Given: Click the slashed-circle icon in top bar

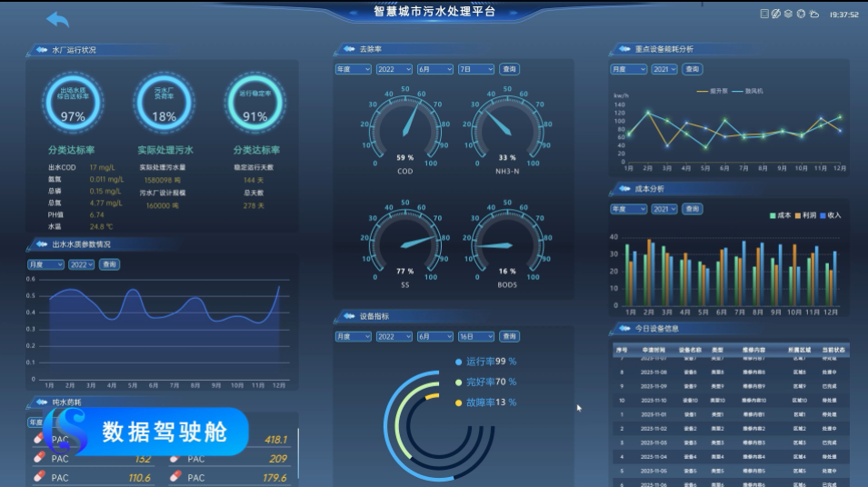Looking at the screenshot, I should [x=776, y=14].
